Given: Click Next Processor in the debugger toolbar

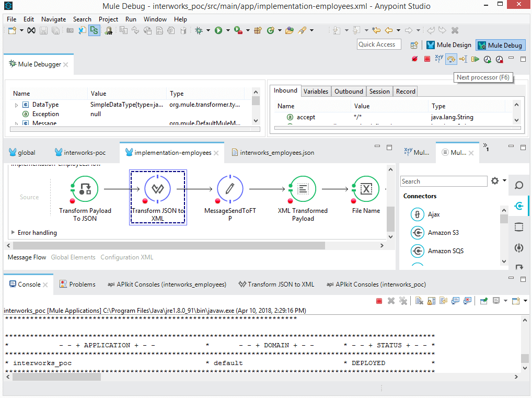Looking at the screenshot, I should (450, 59).
